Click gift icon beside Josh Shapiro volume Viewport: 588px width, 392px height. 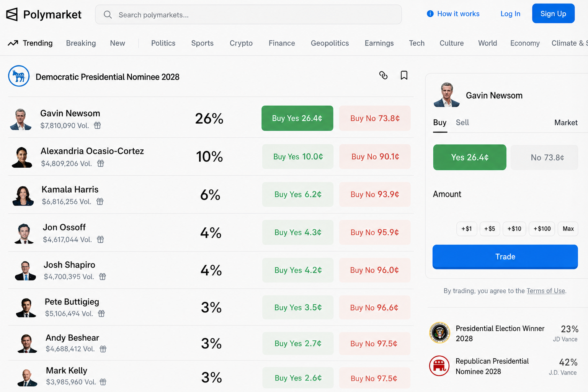103,276
